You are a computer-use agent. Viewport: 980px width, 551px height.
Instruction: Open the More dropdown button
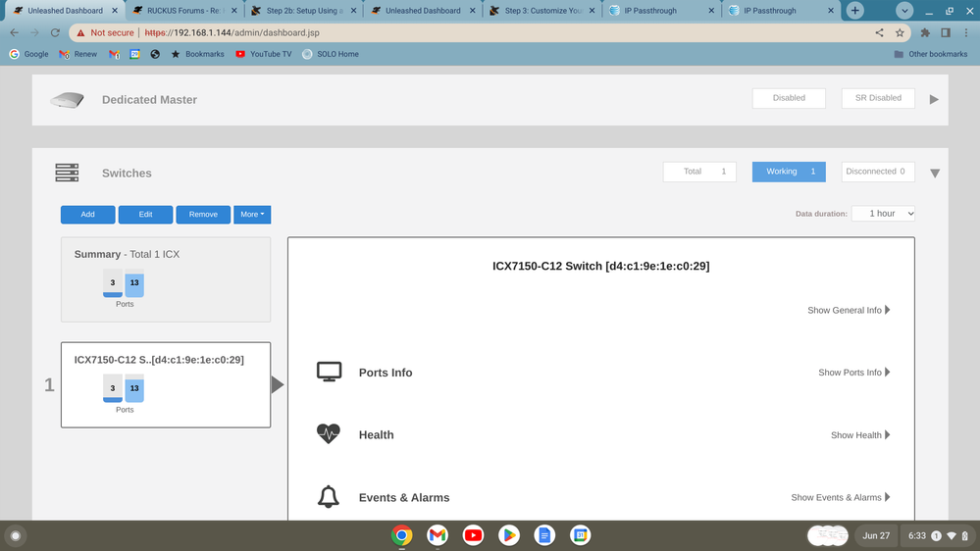pos(252,215)
